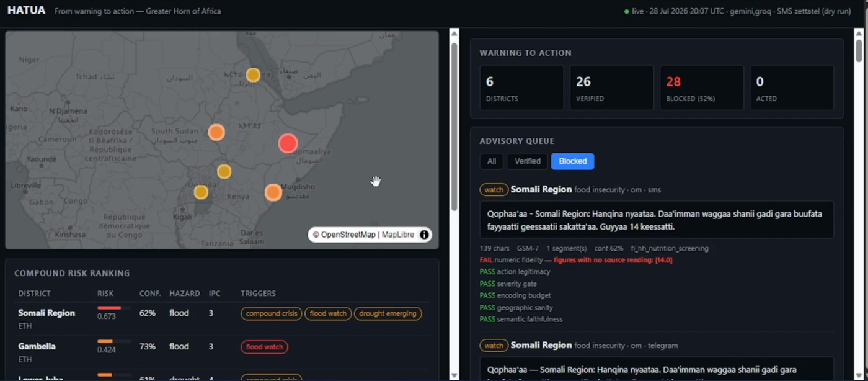Click the DISTRICT column header
This screenshot has height=381, width=868.
tap(35, 294)
